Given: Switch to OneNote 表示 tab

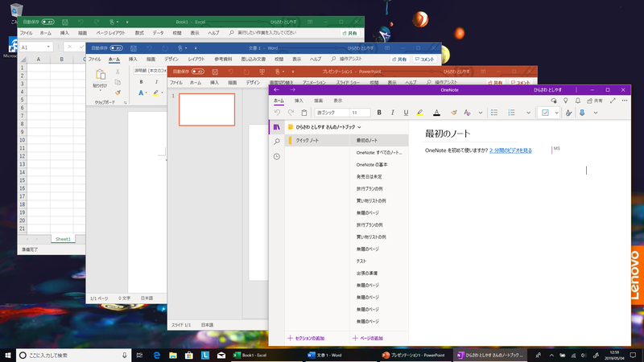Looking at the screenshot, I should [x=337, y=101].
